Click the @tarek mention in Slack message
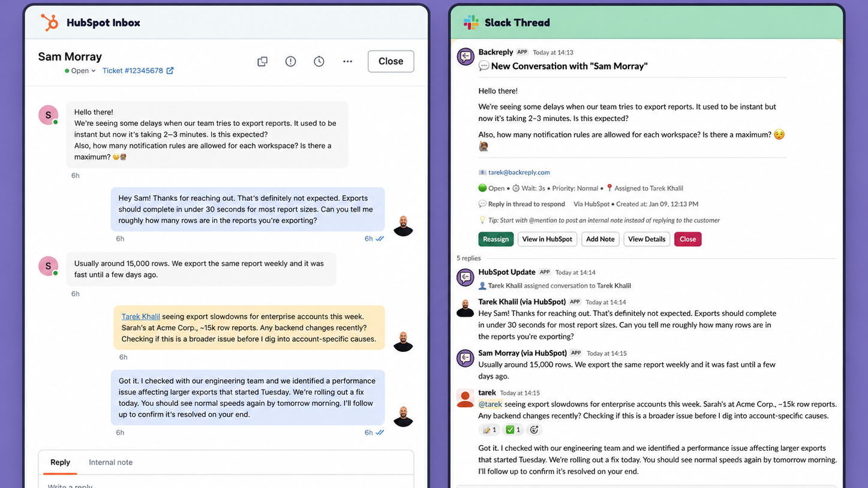 pos(490,404)
